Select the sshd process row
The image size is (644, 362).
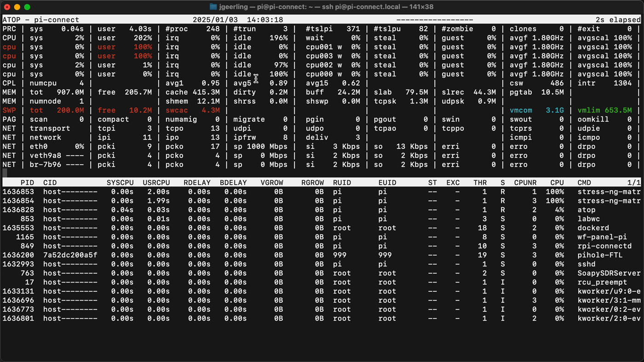pos(586,264)
